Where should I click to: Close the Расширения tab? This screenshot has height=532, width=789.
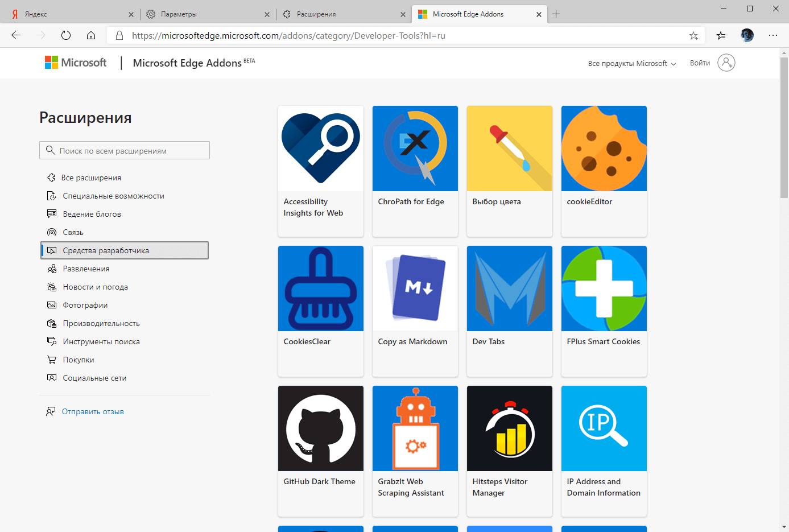pyautogui.click(x=403, y=14)
